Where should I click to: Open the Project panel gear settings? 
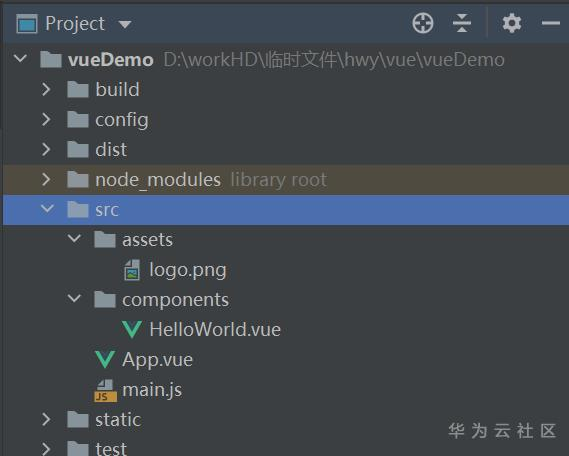pos(512,23)
